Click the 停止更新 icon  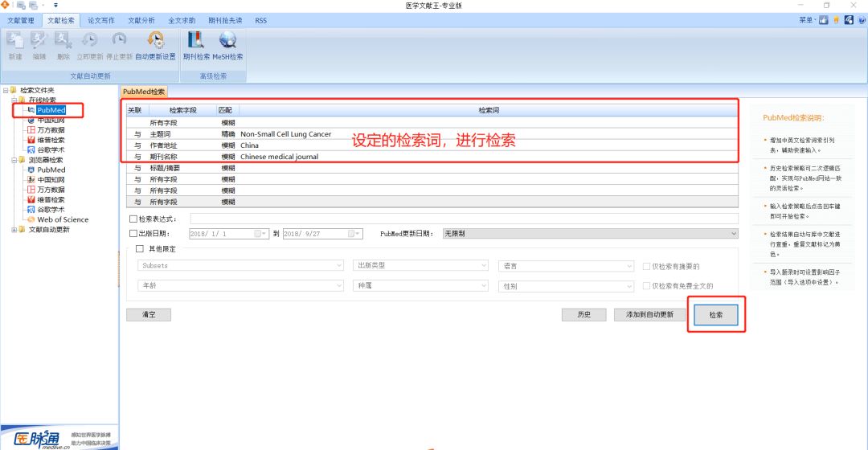coord(119,40)
